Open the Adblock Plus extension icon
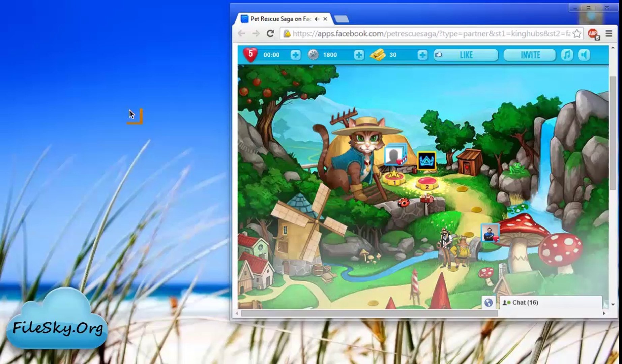The width and height of the screenshot is (622, 364). click(593, 34)
